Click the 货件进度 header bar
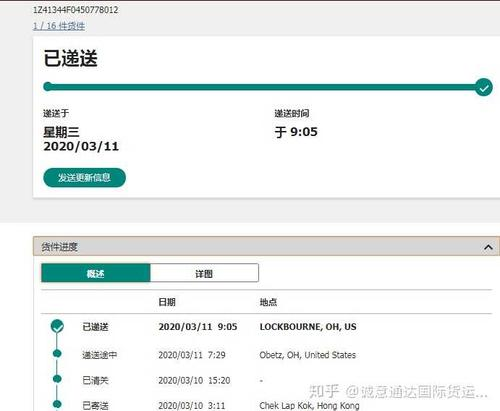This screenshot has width=500, height=411. (x=266, y=247)
